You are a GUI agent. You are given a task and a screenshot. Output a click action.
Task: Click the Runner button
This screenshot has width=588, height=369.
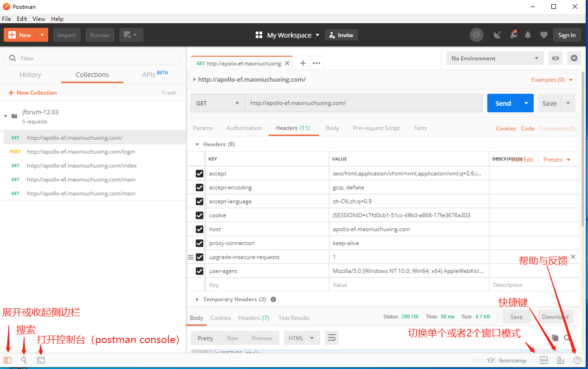(100, 35)
